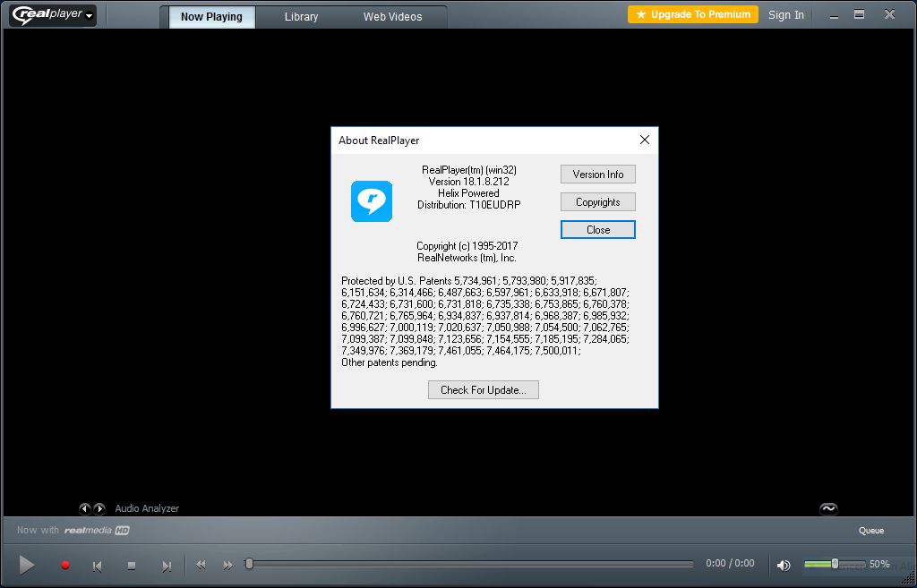Screen dimensions: 917x588
Task: Minimize the RealPlayer window
Action: pyautogui.click(x=834, y=16)
